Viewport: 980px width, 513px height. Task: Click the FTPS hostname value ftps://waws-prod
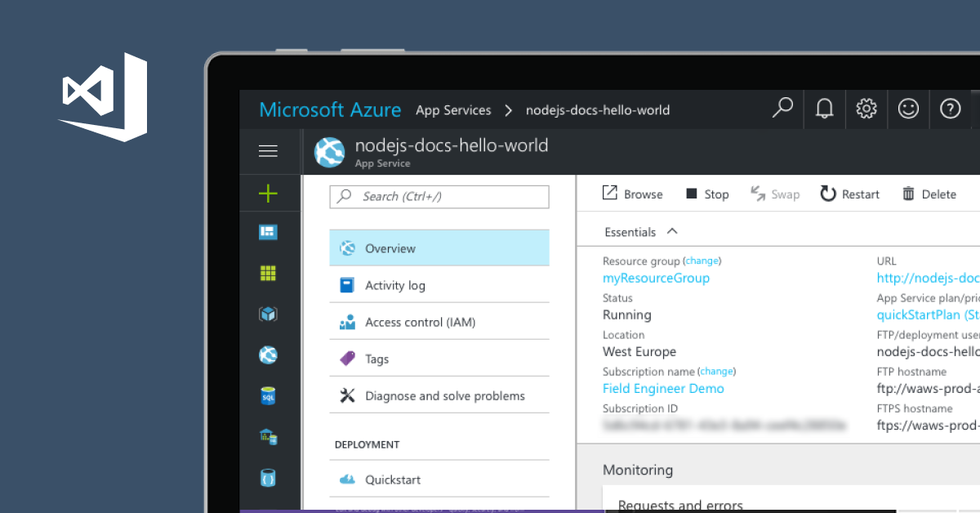tap(928, 426)
